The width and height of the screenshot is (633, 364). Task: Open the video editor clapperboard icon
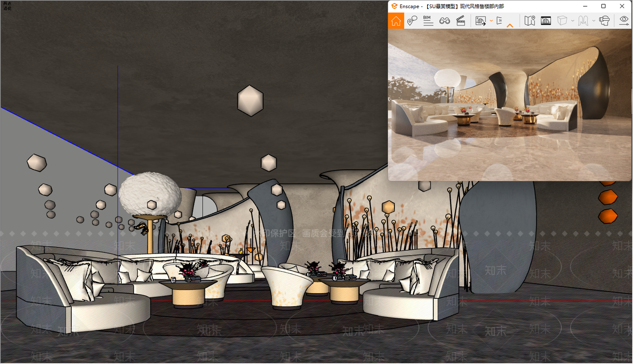(461, 21)
